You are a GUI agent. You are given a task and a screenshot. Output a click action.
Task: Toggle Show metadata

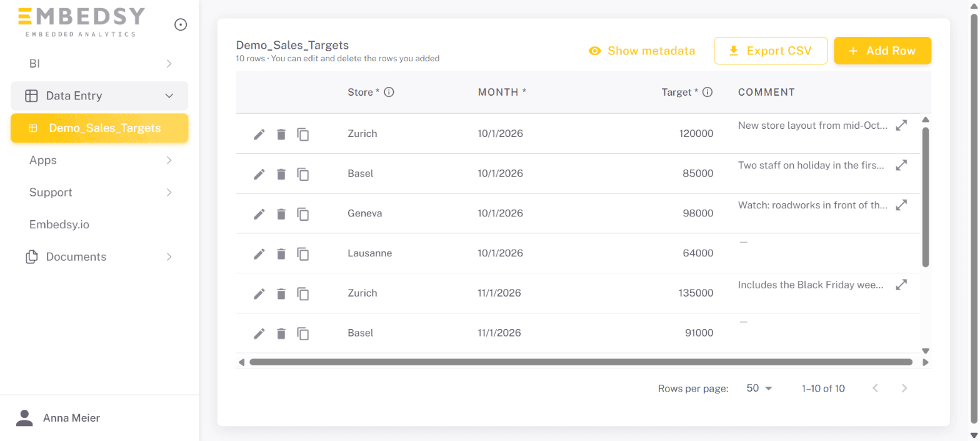pyautogui.click(x=642, y=51)
